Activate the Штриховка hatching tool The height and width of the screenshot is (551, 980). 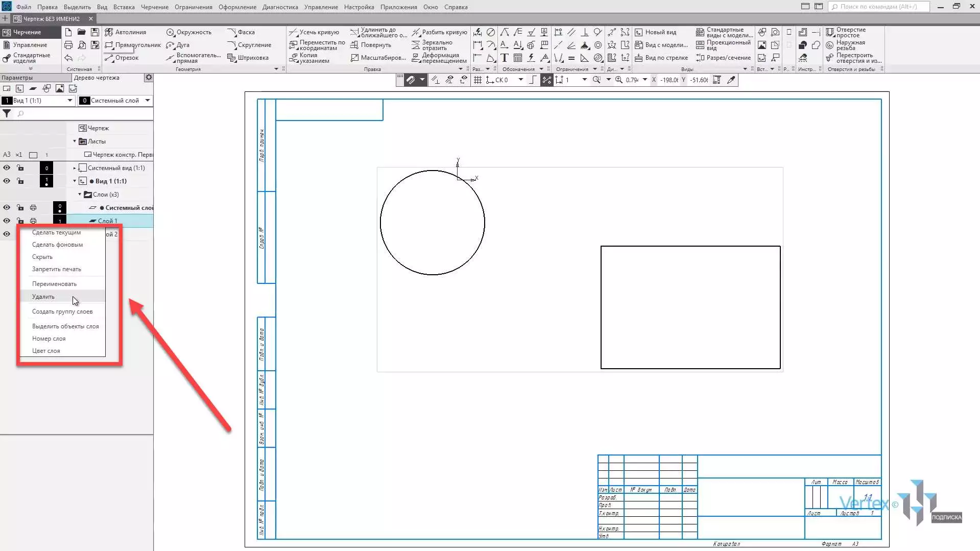248,58
